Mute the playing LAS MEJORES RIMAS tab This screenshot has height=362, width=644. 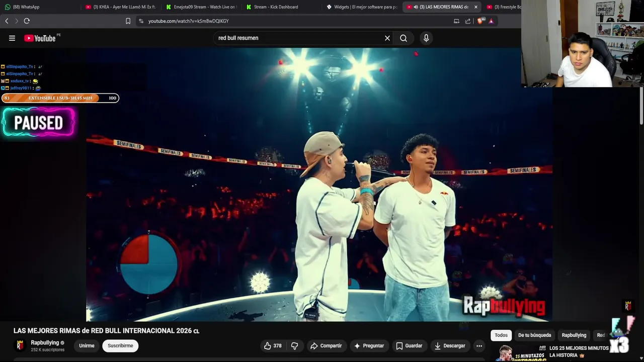416,7
